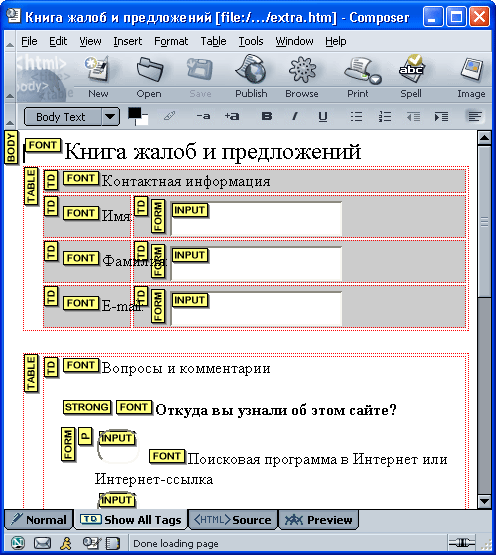Open the Format menu
The image size is (496, 555).
click(x=171, y=41)
